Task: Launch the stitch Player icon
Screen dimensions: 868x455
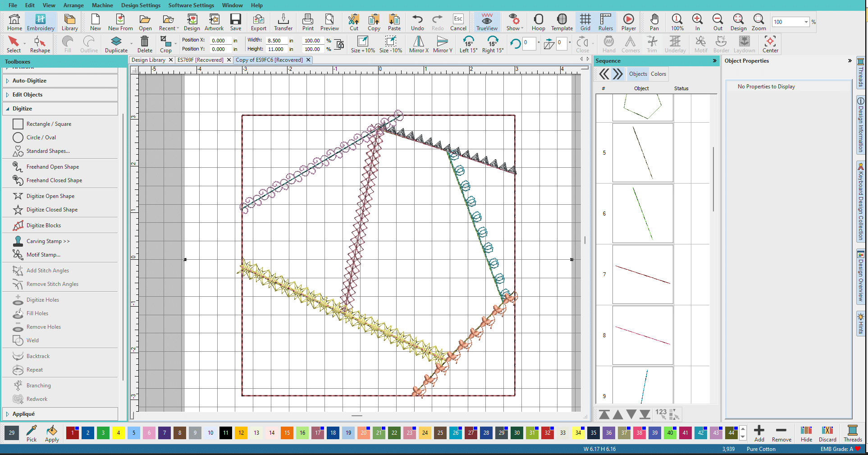Action: tap(629, 22)
